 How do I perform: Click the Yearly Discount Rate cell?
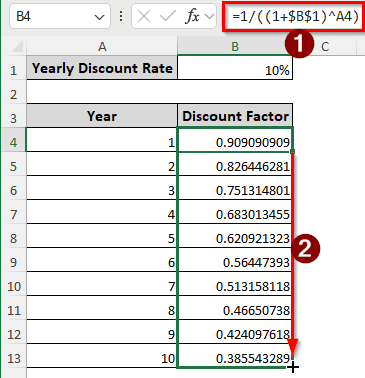pyautogui.click(x=102, y=68)
